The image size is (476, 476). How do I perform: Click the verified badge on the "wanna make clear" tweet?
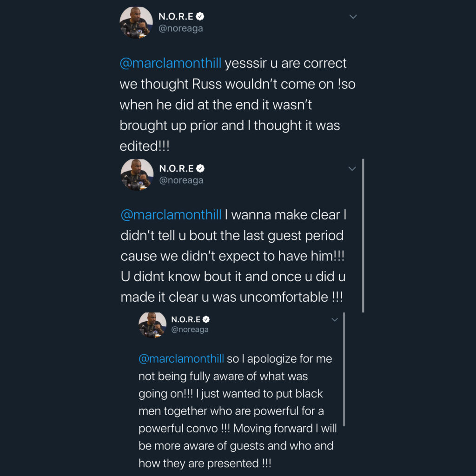coord(201,169)
